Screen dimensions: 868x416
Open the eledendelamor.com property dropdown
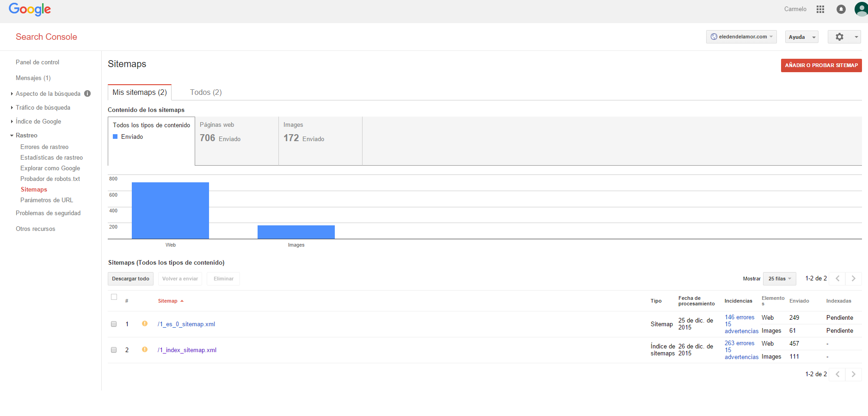(x=741, y=37)
